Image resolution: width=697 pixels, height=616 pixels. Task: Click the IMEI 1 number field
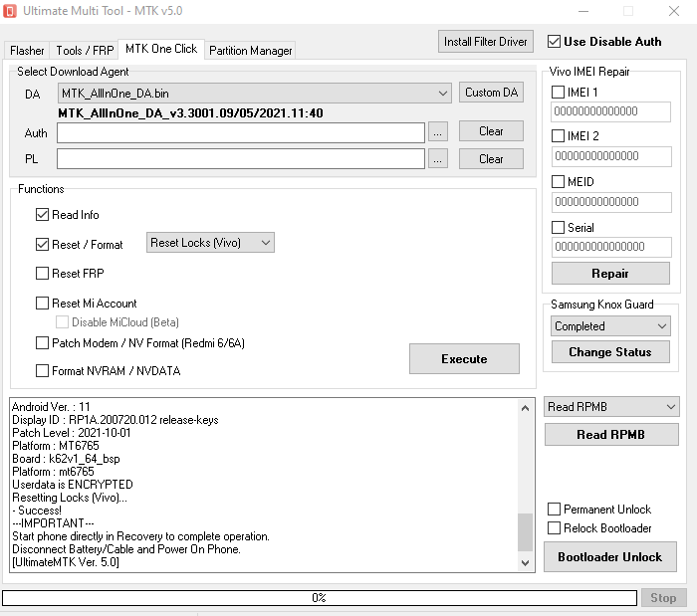click(610, 111)
